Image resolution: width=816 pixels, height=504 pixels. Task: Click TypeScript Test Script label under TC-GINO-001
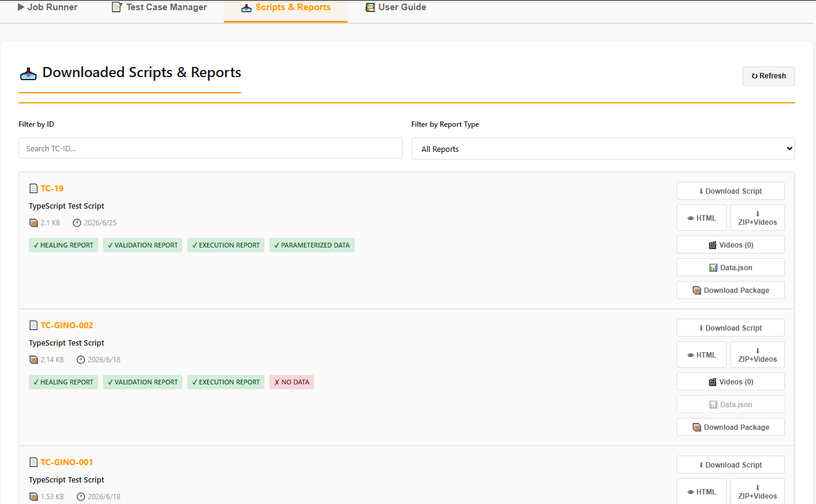66,480
